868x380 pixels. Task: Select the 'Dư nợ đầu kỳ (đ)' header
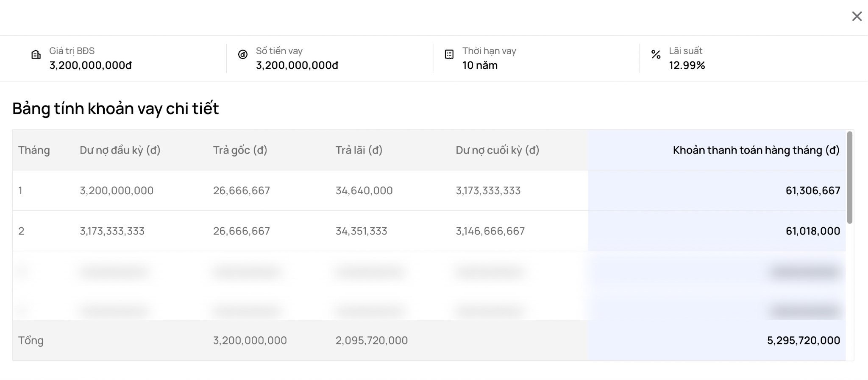(x=120, y=150)
